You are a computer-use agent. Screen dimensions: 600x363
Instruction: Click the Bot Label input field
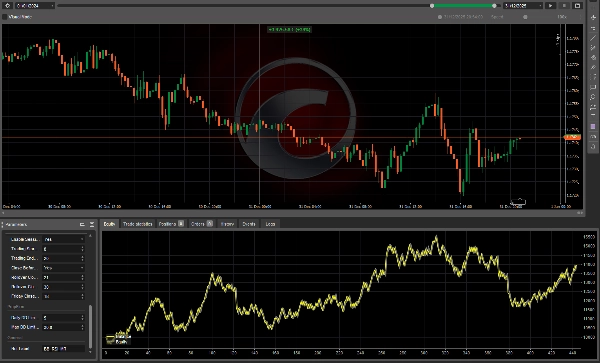[64, 348]
